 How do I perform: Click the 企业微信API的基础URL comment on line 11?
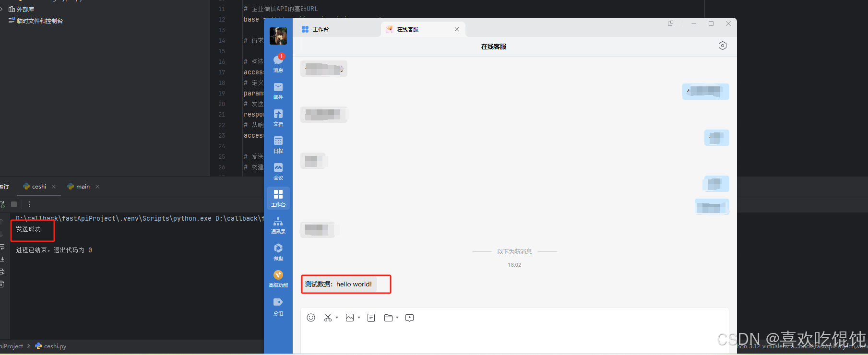281,9
